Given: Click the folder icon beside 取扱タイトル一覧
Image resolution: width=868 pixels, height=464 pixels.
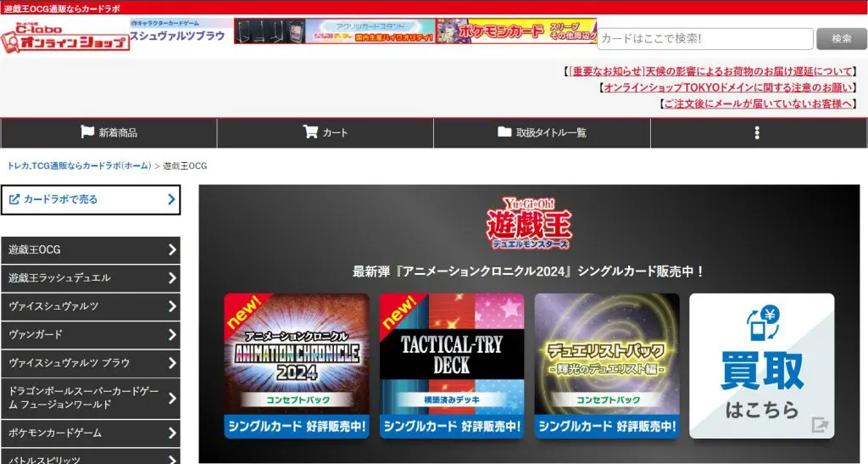Looking at the screenshot, I should 504,131.
